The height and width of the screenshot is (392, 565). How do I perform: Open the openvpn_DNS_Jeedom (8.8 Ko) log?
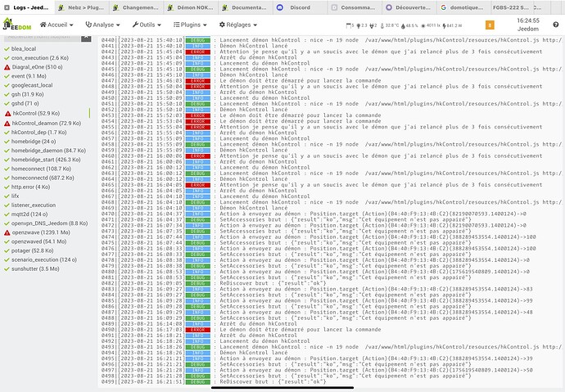46,223
